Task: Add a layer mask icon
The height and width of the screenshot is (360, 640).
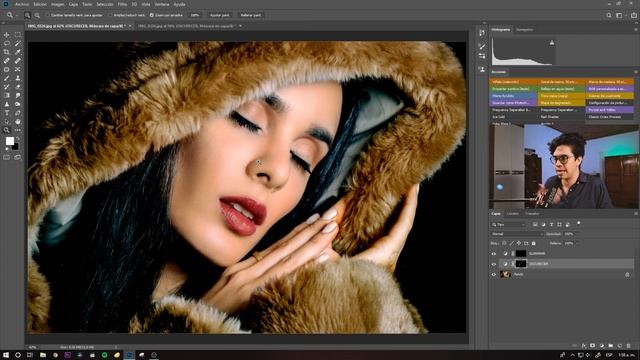Action: [x=593, y=346]
